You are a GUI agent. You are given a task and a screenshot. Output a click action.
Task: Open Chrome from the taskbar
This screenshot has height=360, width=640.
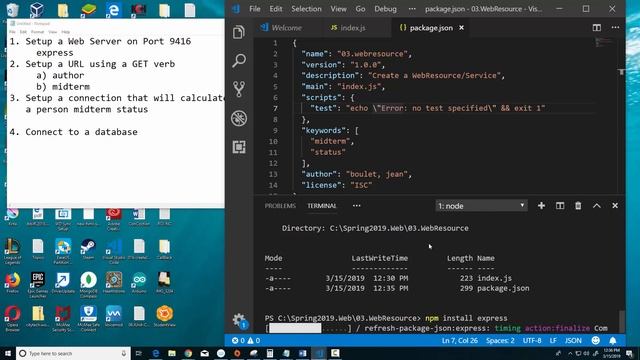pyautogui.click(x=188, y=353)
